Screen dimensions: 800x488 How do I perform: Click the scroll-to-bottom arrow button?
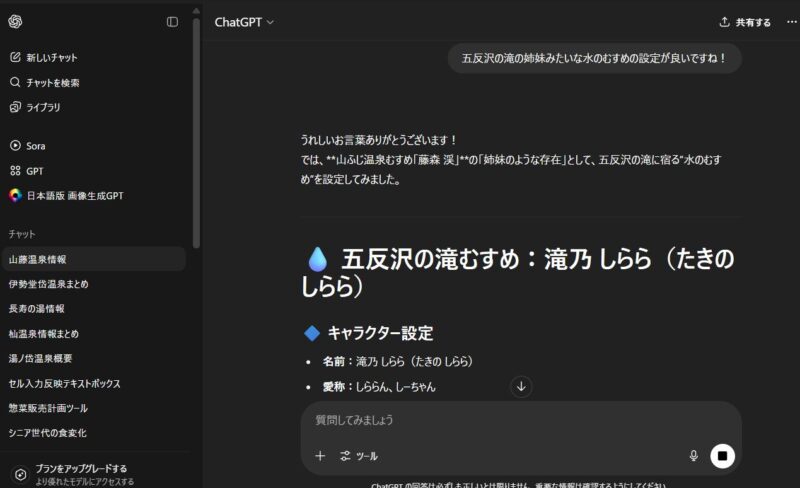point(521,386)
